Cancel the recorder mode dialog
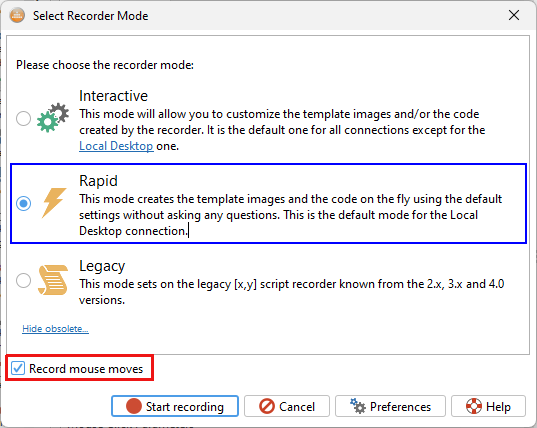Viewport: 537px width, 428px height. (287, 406)
